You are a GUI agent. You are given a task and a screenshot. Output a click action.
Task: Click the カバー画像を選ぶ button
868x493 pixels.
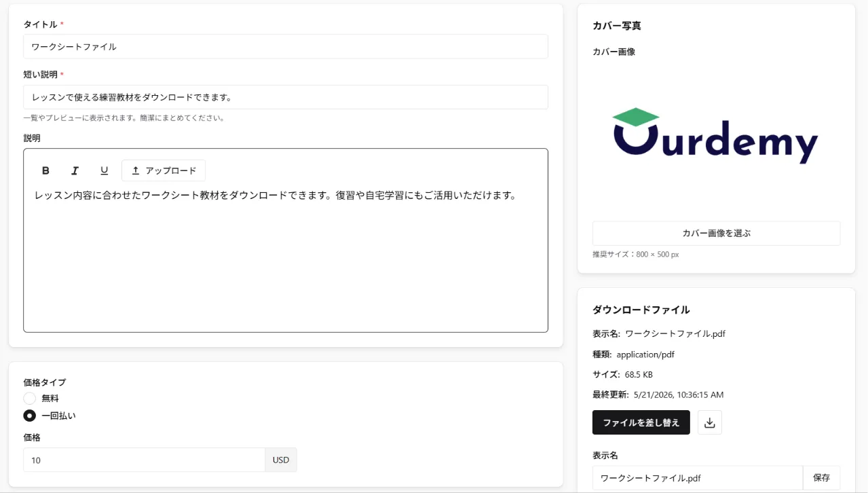(x=716, y=233)
